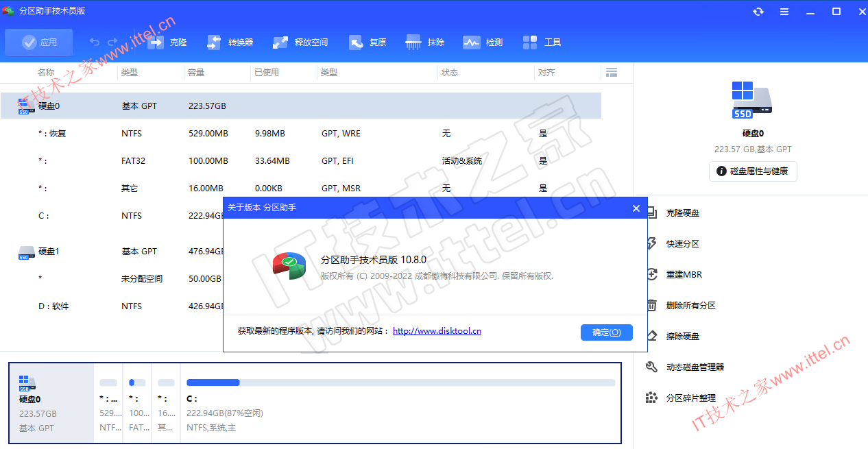Select the 硬盘0 row in disk list
This screenshot has height=449, width=868.
301,106
